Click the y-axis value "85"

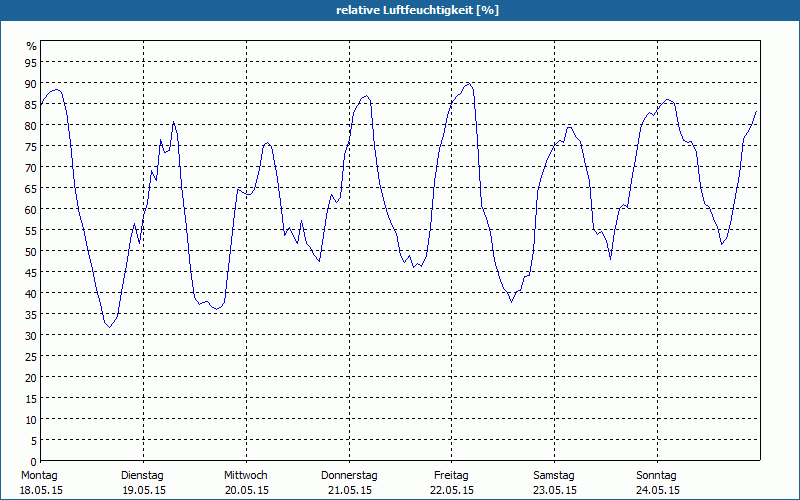[31, 104]
